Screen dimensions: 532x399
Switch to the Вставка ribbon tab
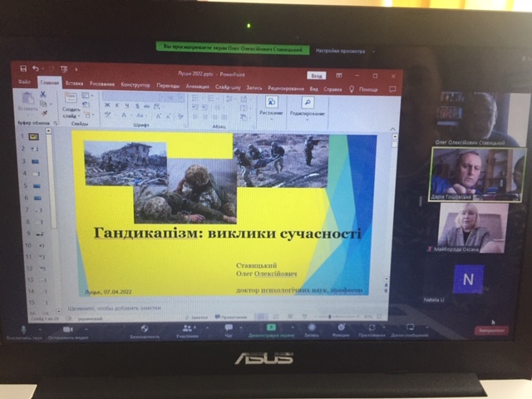coord(74,83)
